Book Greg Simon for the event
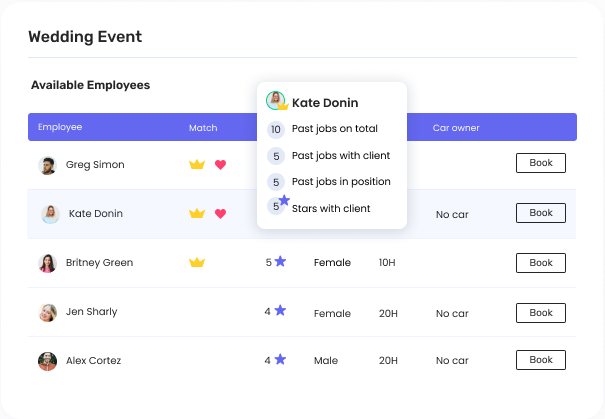 click(x=540, y=163)
